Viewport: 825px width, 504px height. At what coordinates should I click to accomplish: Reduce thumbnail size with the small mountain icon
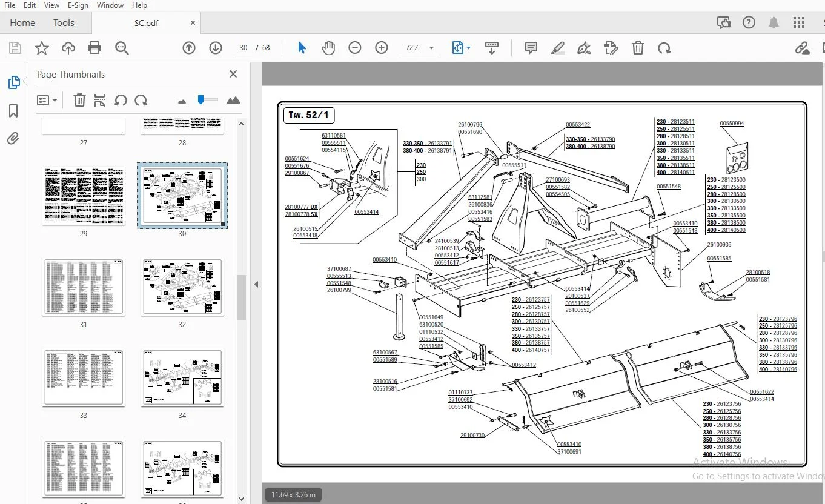click(182, 101)
